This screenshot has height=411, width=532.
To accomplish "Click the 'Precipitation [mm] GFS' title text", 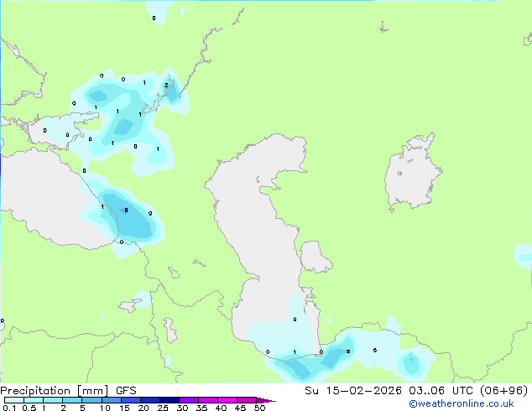I will click(68, 391).
